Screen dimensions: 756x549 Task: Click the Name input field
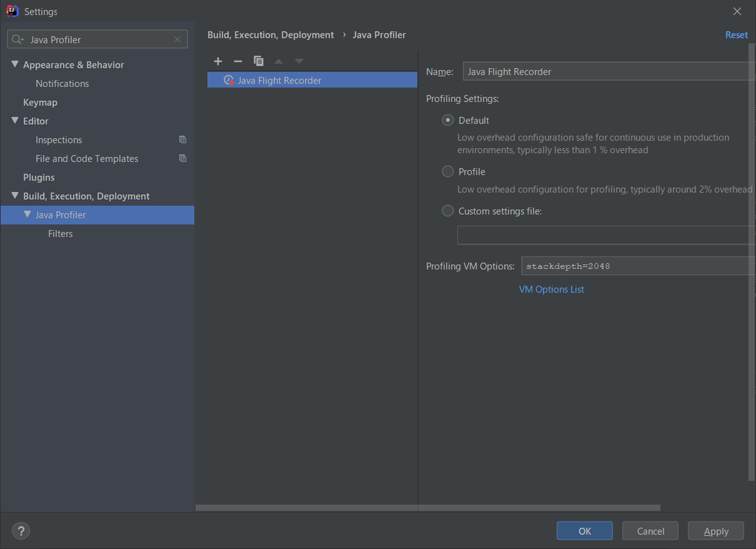609,71
